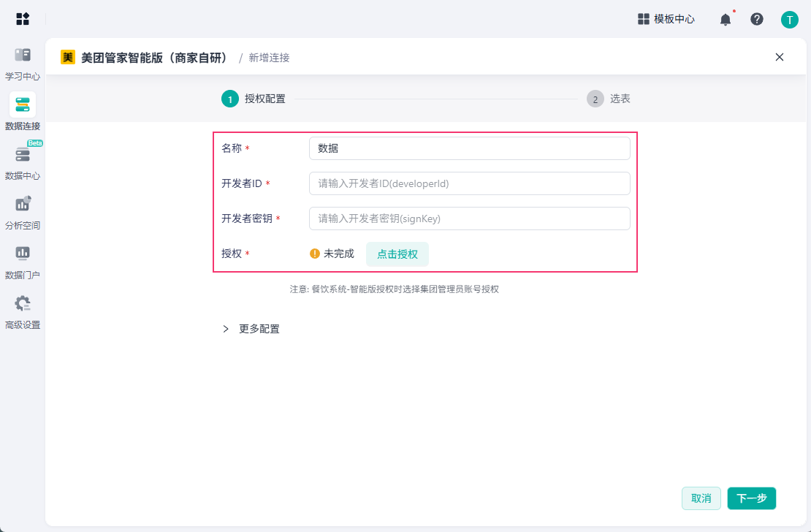
Task: Click the 注意 authorization note text
Action: point(394,289)
